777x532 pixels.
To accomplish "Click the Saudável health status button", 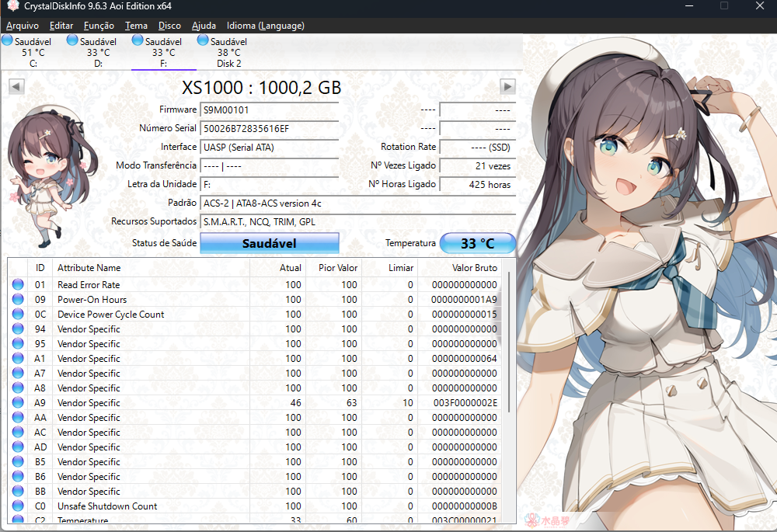I will pos(270,243).
